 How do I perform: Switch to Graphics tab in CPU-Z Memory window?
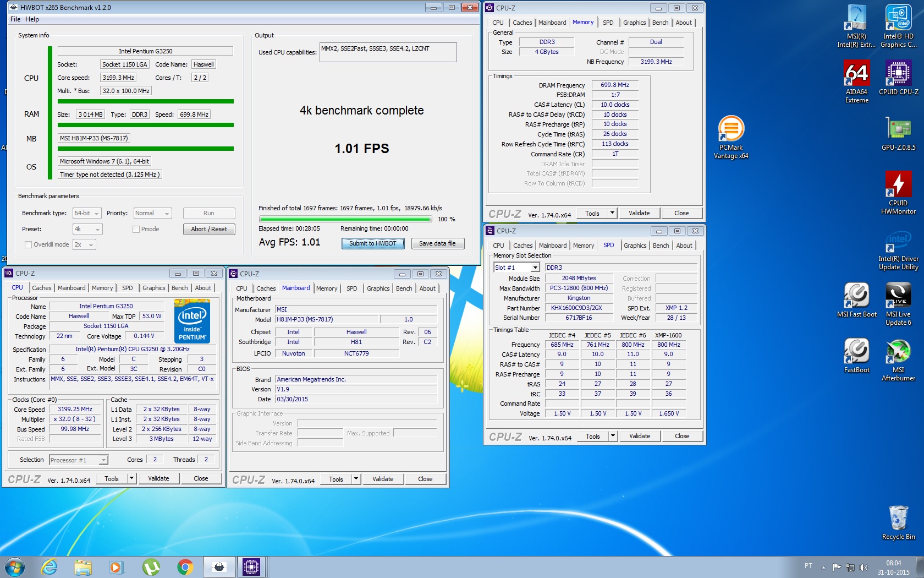634,23
